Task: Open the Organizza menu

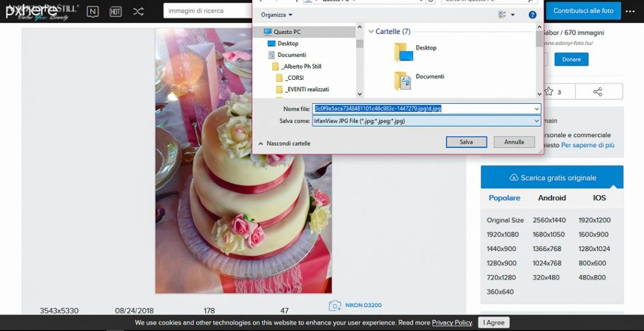Action: click(x=277, y=15)
